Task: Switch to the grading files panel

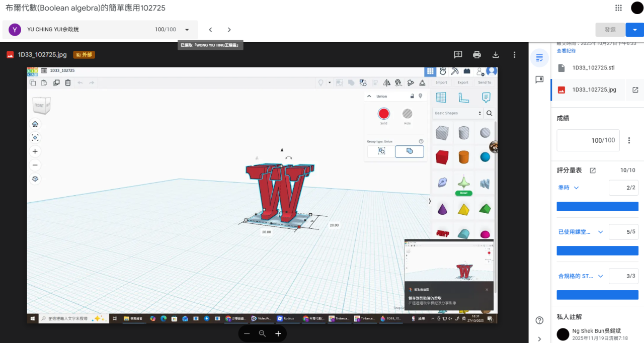Action: [x=539, y=58]
